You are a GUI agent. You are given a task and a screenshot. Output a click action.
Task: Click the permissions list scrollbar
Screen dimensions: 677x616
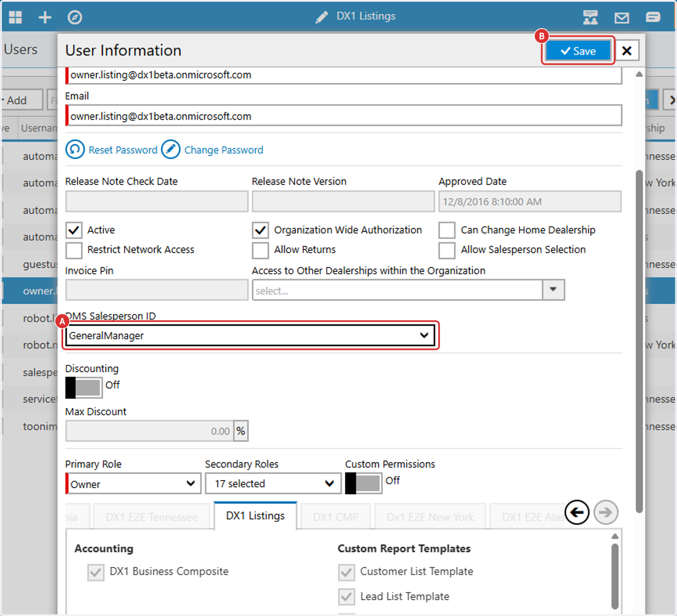(615, 577)
